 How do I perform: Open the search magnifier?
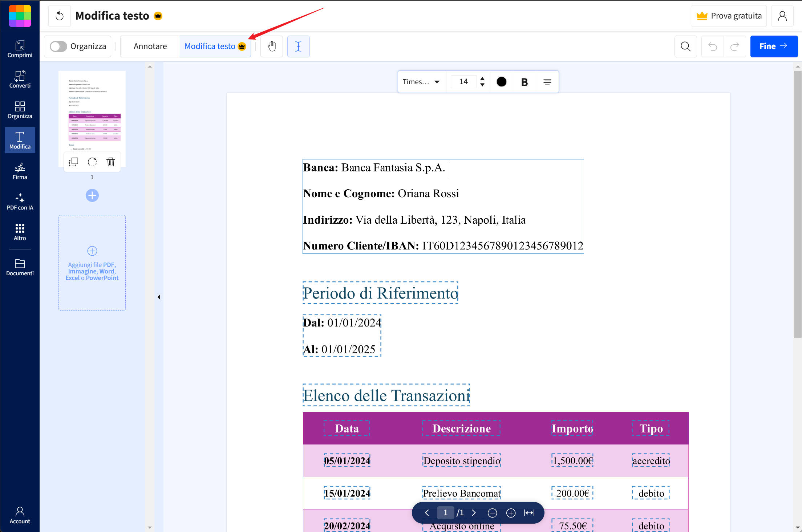pos(685,46)
